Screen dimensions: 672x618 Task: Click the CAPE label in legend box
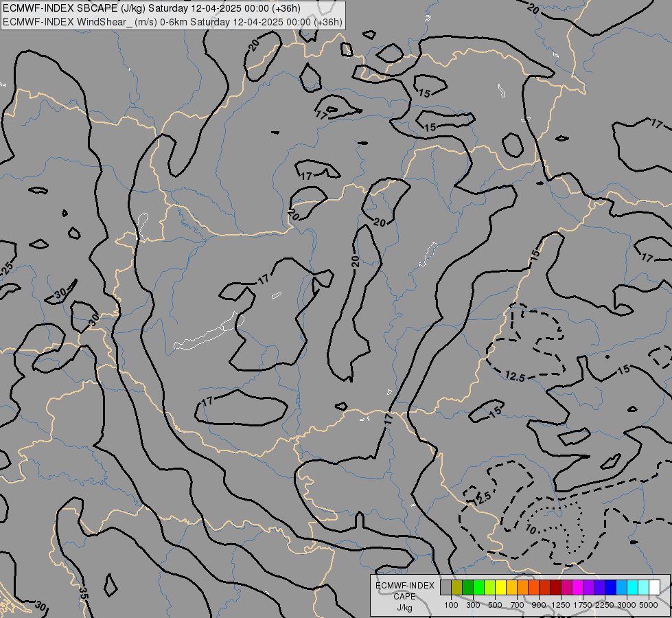(x=404, y=597)
